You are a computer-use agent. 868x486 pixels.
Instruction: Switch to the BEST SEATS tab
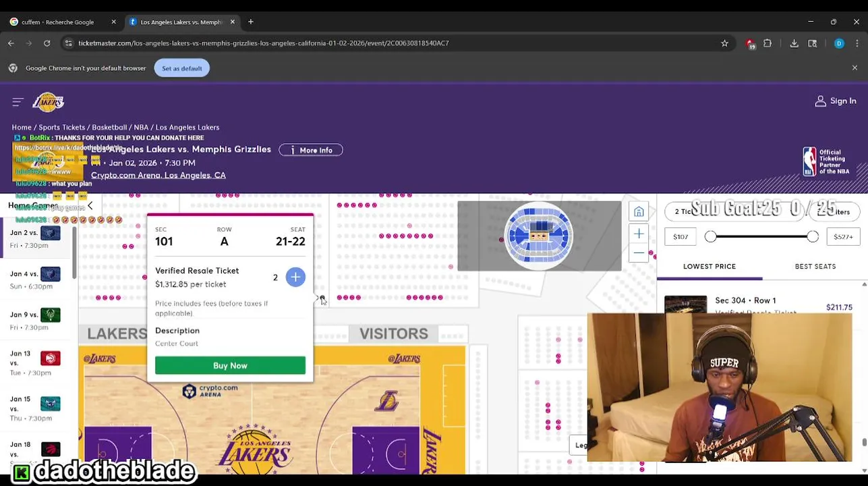[815, 267]
